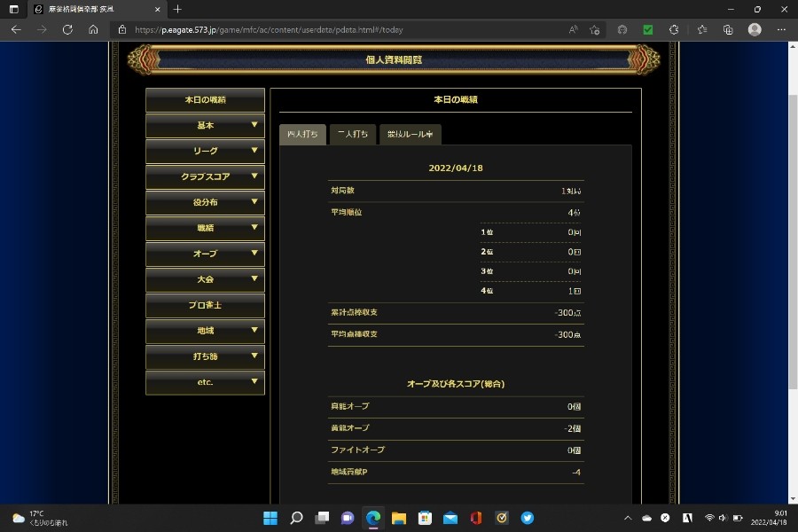Expand the リーグ sidebar menu
The width and height of the screenshot is (798, 532).
click(x=205, y=152)
